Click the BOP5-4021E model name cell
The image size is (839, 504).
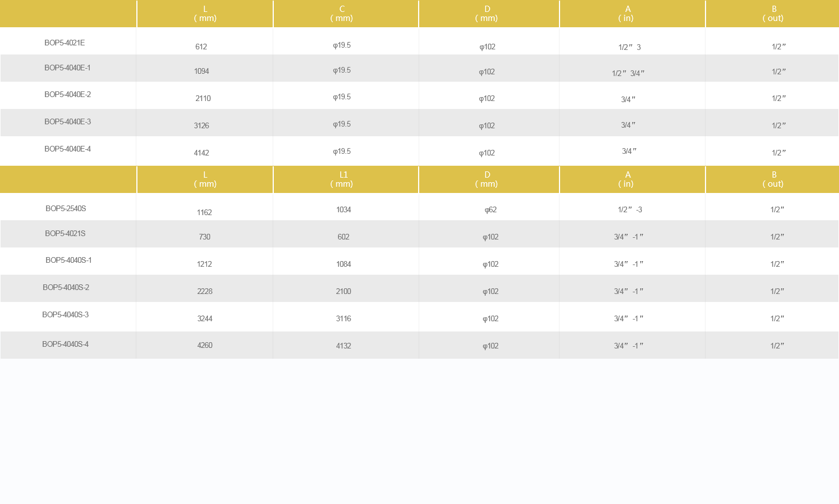(65, 43)
